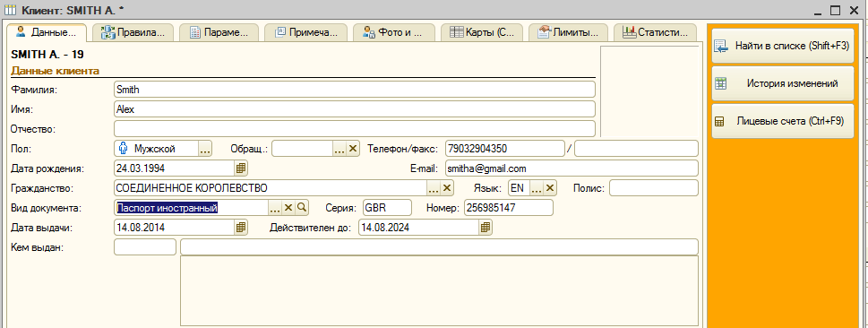Click the highlighted Паспорт иностранный field
The height and width of the screenshot is (328, 868).
click(192, 208)
